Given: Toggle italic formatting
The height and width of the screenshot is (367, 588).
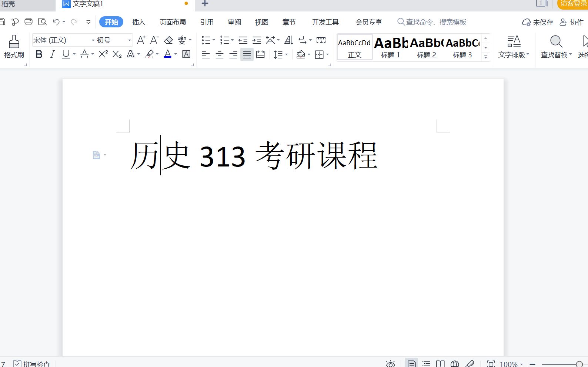Looking at the screenshot, I should 52,54.
